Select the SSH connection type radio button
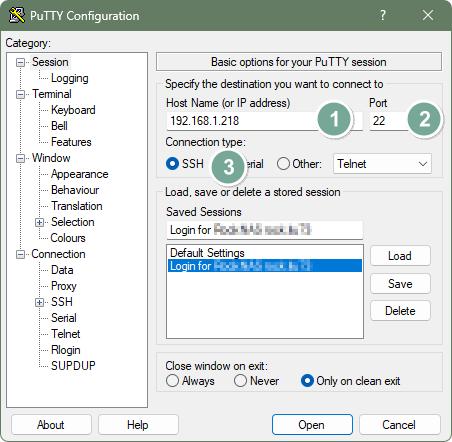Screen dimensions: 452x442 pos(172,164)
